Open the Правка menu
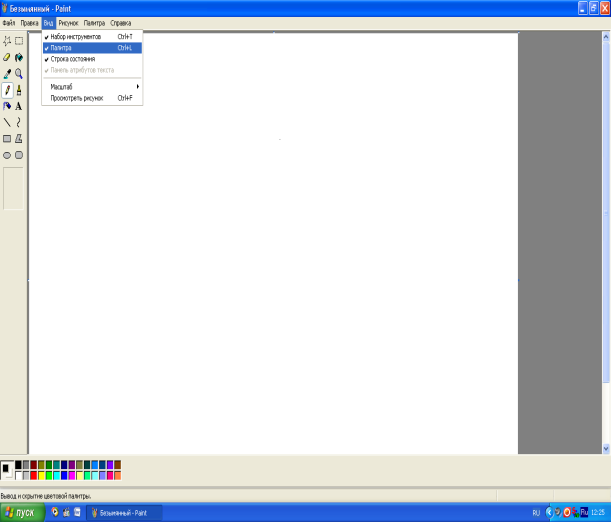611x522 pixels. (x=29, y=23)
